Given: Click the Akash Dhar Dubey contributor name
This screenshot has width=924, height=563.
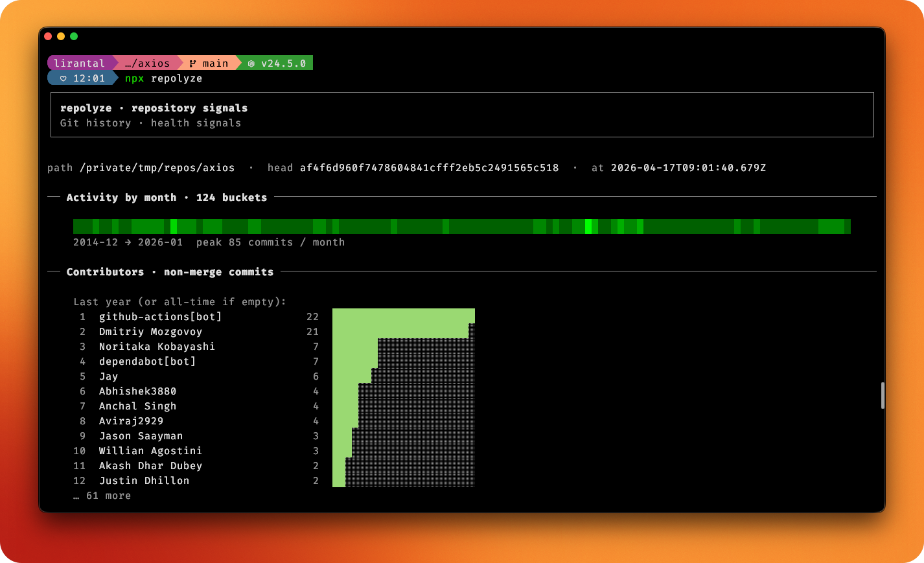Looking at the screenshot, I should click(150, 466).
